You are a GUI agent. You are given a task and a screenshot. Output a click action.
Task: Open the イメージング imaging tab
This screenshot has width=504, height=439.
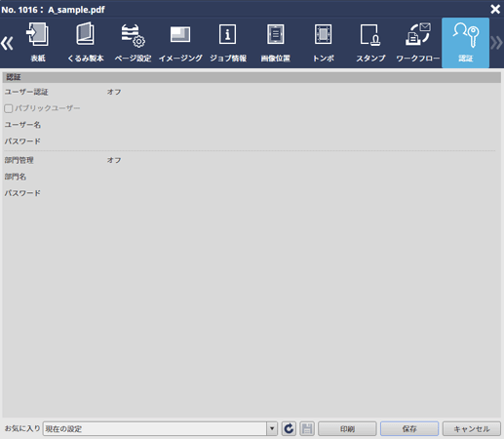tap(180, 43)
